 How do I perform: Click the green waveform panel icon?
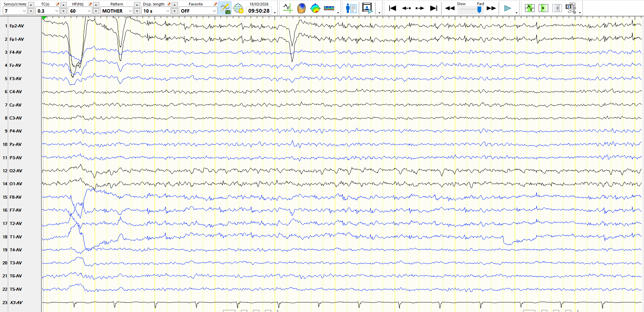529,8
